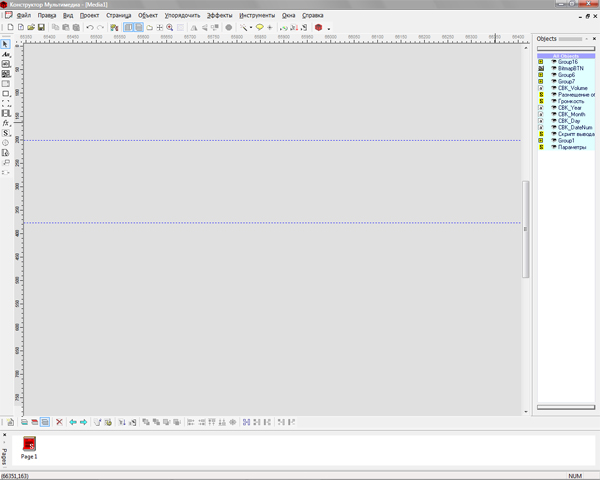Click the crosshair move icon in the toolbar

[160, 27]
